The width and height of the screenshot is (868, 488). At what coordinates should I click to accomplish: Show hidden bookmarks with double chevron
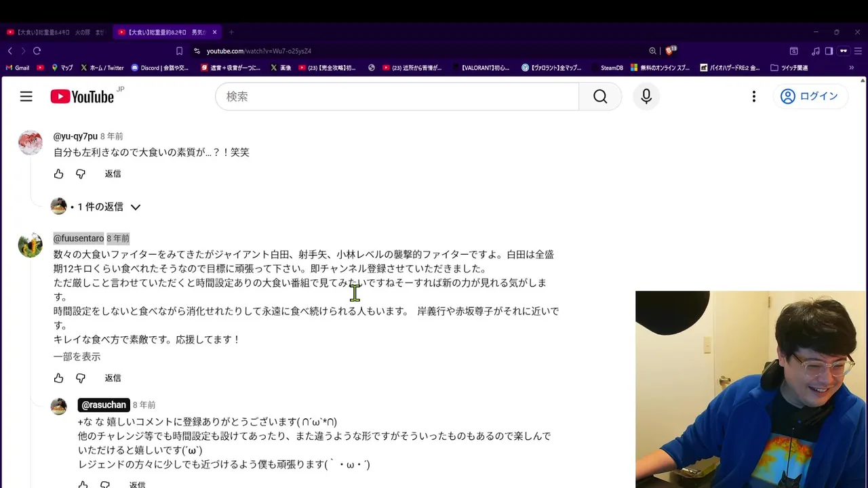pyautogui.click(x=851, y=68)
